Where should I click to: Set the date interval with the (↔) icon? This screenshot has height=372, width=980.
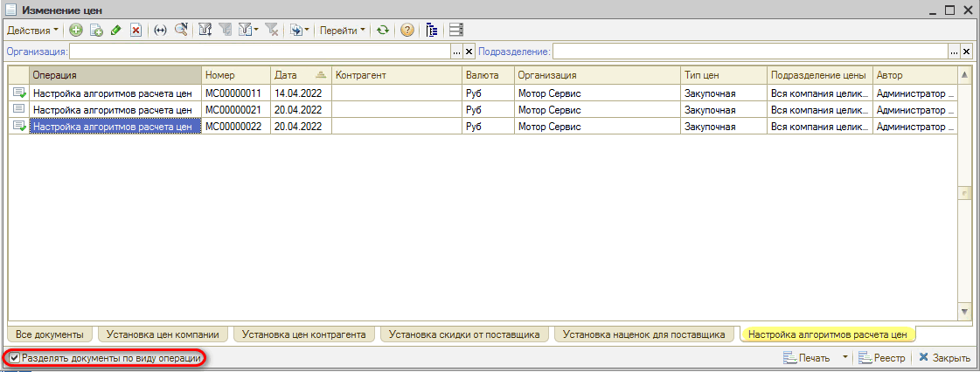161,30
